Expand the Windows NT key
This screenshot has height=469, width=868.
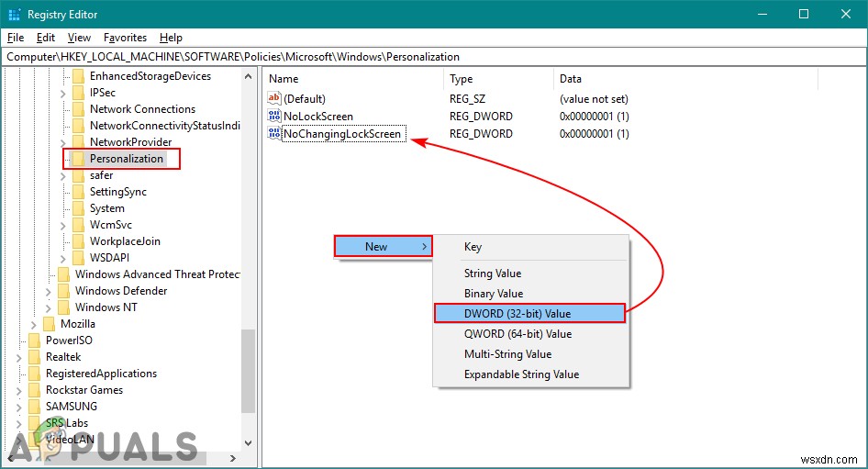[48, 307]
